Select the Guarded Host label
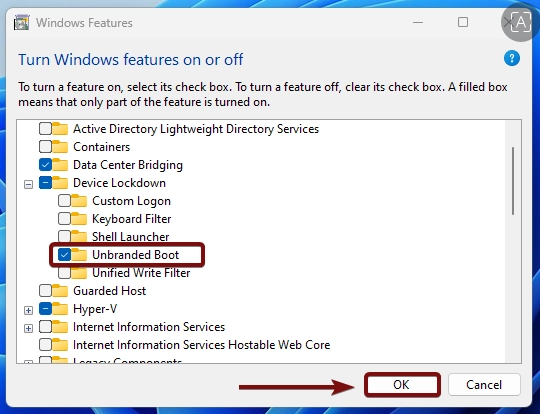Viewport: 540px width, 414px height. pos(110,291)
